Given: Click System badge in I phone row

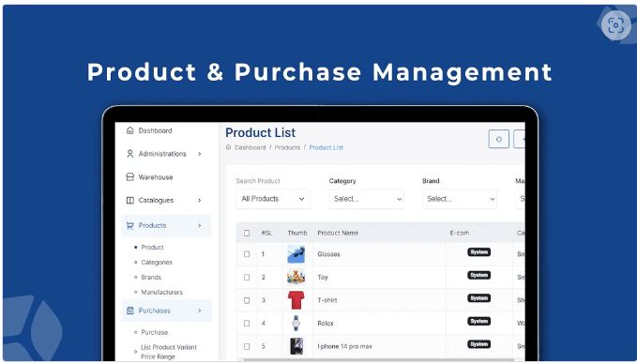Looking at the screenshot, I should (479, 344).
